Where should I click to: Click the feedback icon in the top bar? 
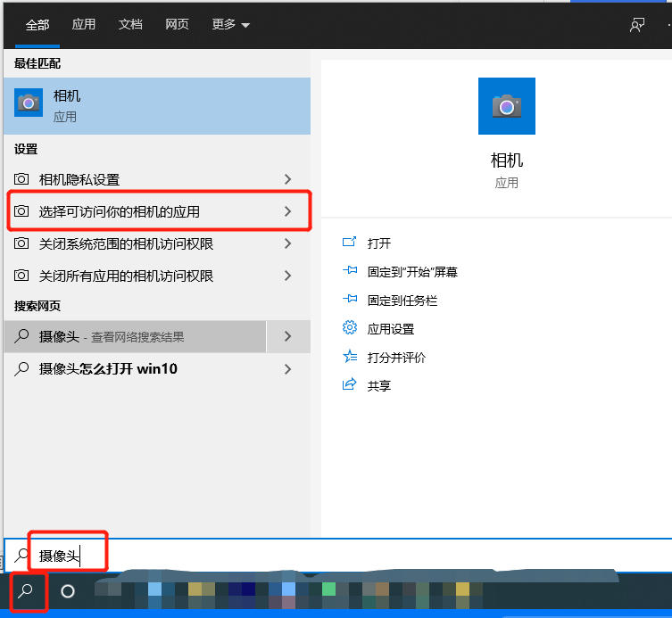click(x=636, y=25)
